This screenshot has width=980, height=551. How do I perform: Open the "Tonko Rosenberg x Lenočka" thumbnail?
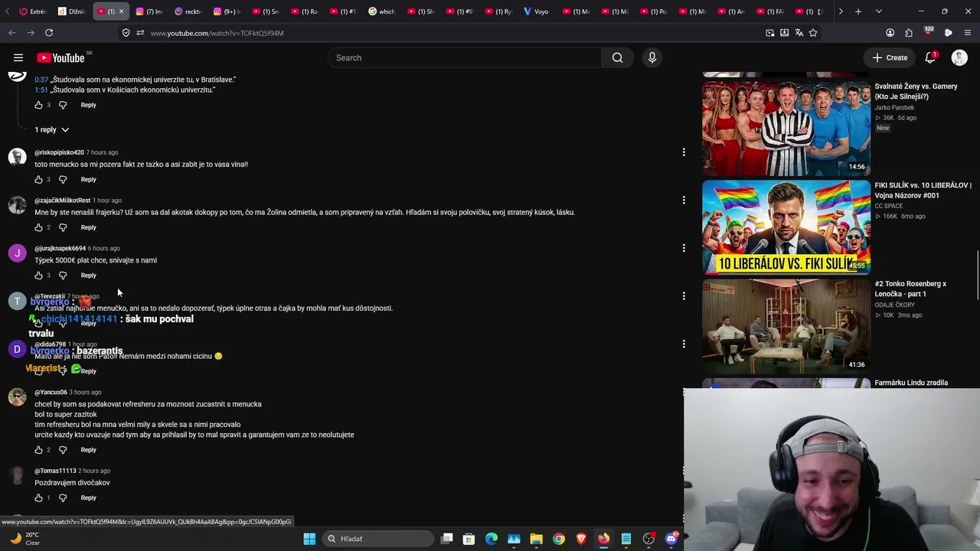pyautogui.click(x=786, y=326)
